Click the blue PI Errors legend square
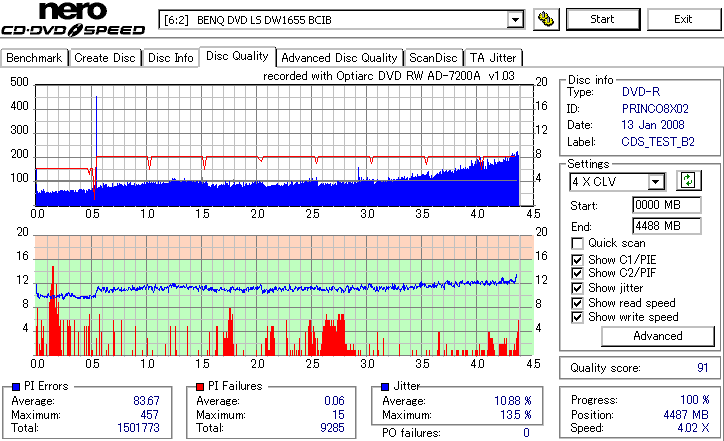724x441 pixels. [x=16, y=387]
